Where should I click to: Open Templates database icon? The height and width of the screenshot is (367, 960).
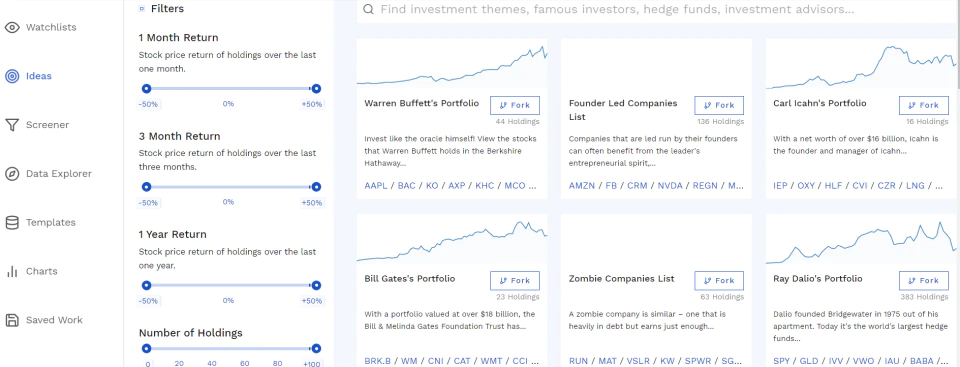pos(12,222)
